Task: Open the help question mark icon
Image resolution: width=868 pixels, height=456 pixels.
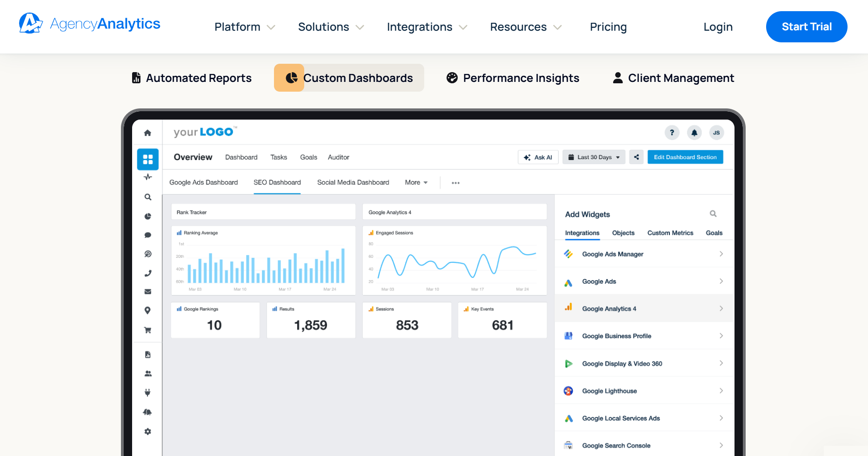Action: pos(672,132)
